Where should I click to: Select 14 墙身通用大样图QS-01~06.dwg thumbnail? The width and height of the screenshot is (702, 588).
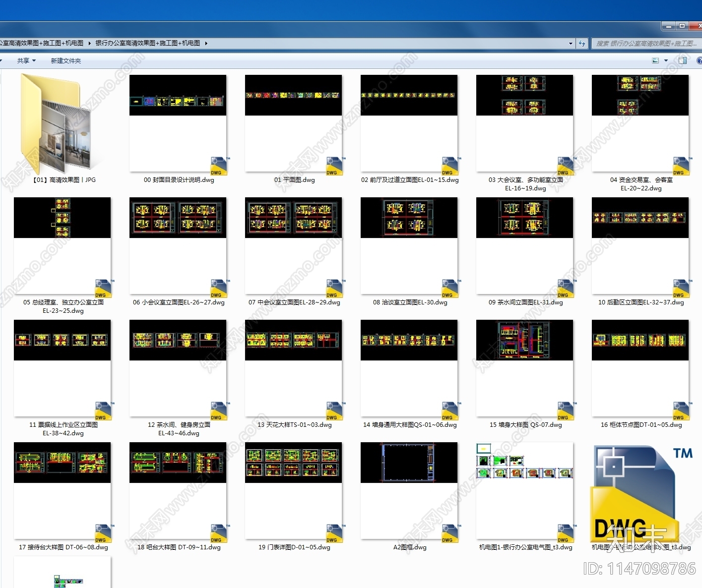[409, 368]
